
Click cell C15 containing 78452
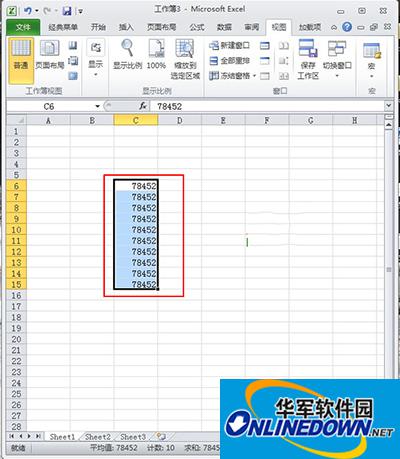click(136, 284)
